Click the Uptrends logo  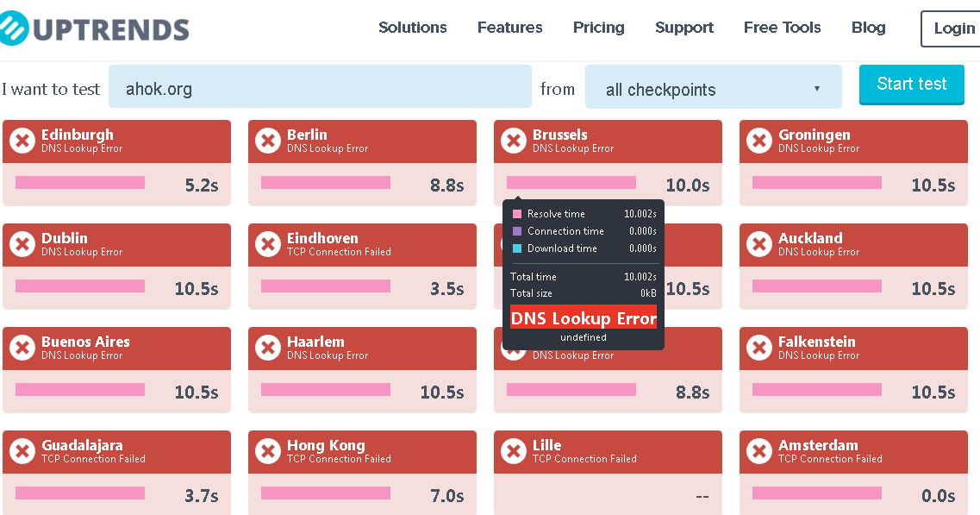pyautogui.click(x=94, y=28)
